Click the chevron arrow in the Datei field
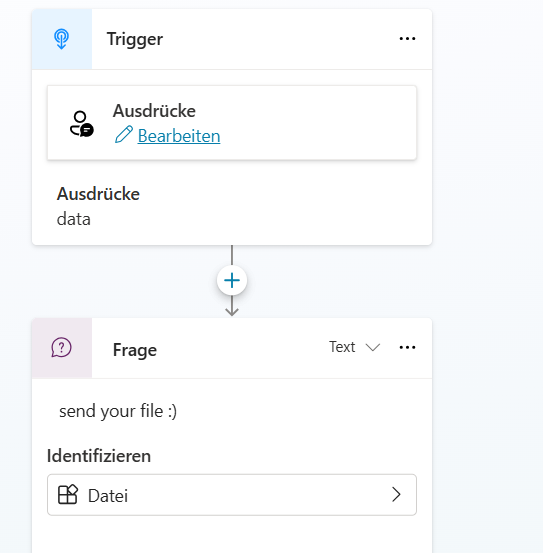The image size is (543, 553). coord(396,494)
